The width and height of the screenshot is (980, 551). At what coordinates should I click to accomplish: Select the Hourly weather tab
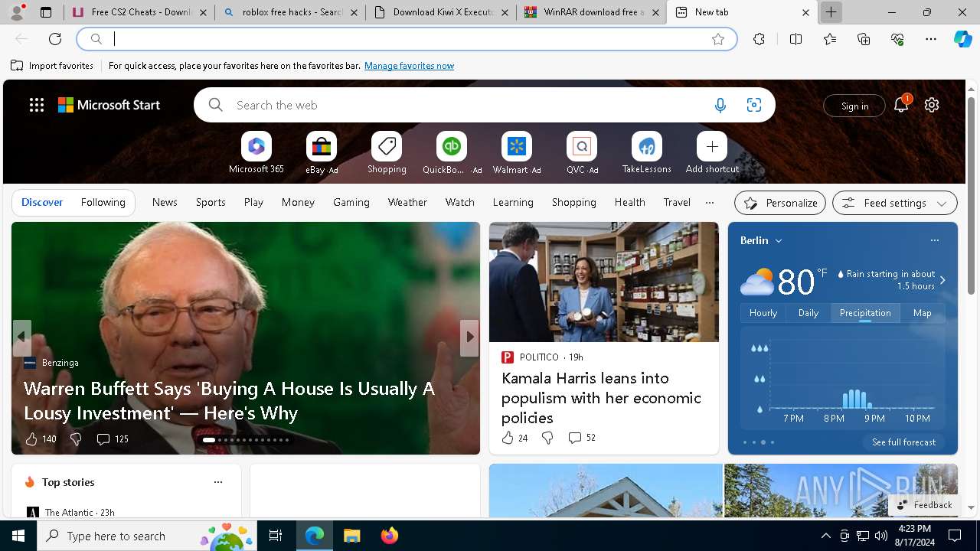(x=763, y=313)
